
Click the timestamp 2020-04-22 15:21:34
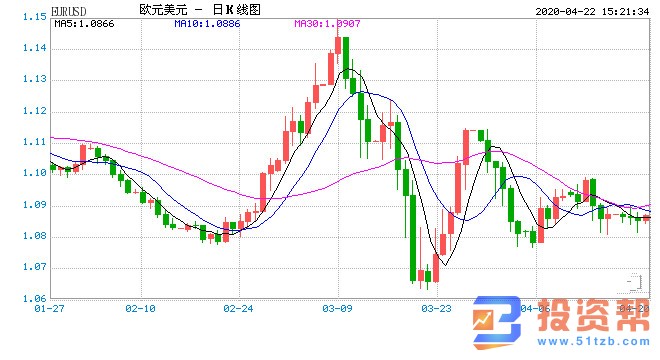pyautogui.click(x=592, y=12)
